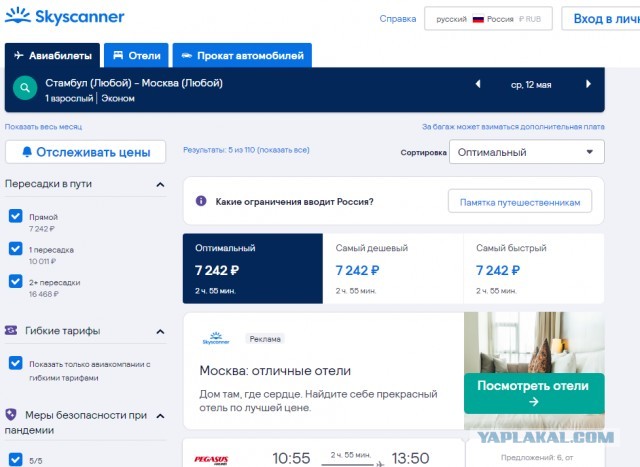Uncheck the 2+ пересадки checkbox
The height and width of the screenshot is (467, 640).
tap(16, 281)
